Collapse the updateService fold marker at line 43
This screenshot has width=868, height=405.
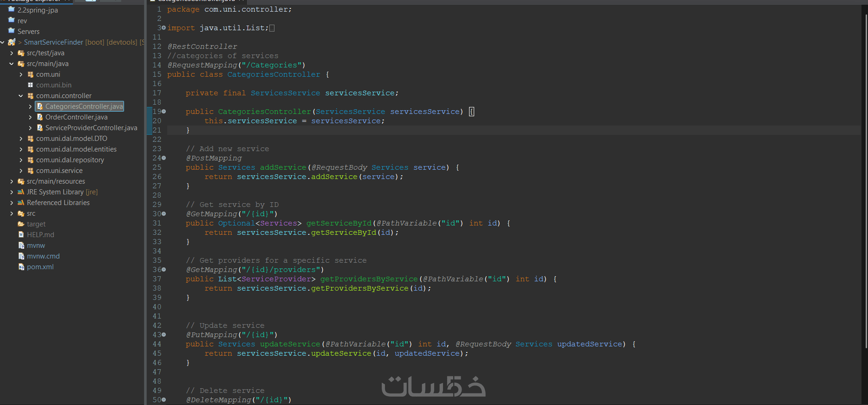(163, 335)
